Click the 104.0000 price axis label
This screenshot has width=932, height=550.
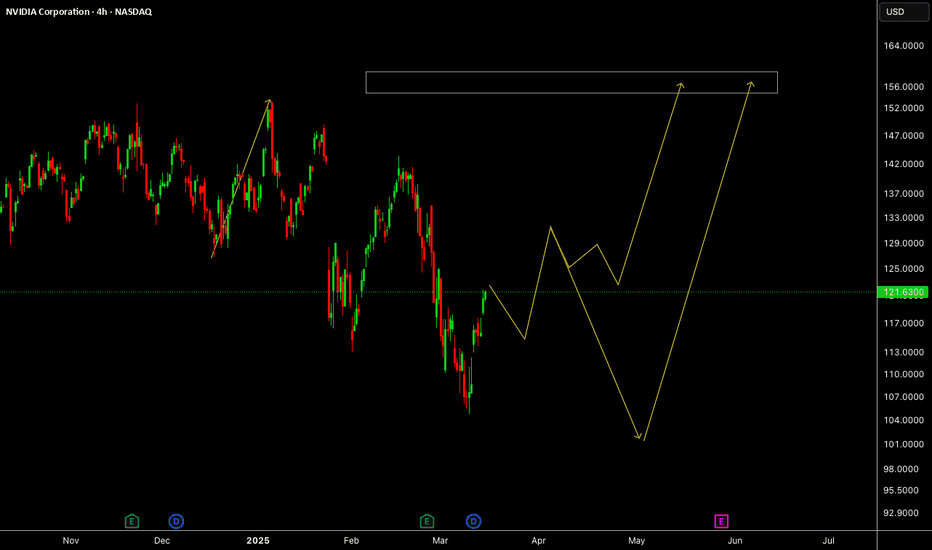[x=903, y=420]
